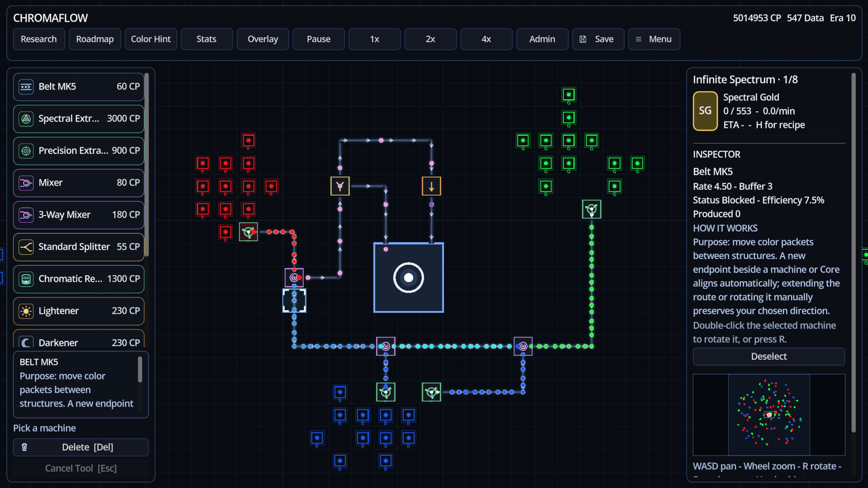Select the Belt MK5 icon in build list
Image resolution: width=868 pixels, height=488 pixels.
coord(26,87)
